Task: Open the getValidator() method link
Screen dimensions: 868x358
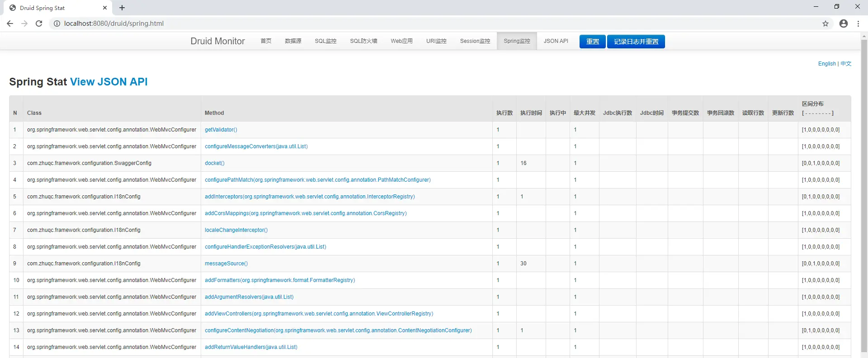Action: pyautogui.click(x=221, y=130)
